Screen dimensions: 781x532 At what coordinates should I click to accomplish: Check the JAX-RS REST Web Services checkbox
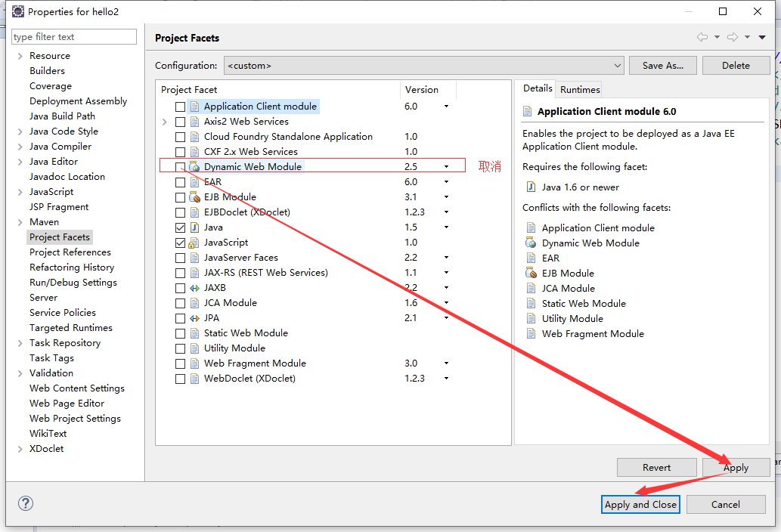pos(180,273)
